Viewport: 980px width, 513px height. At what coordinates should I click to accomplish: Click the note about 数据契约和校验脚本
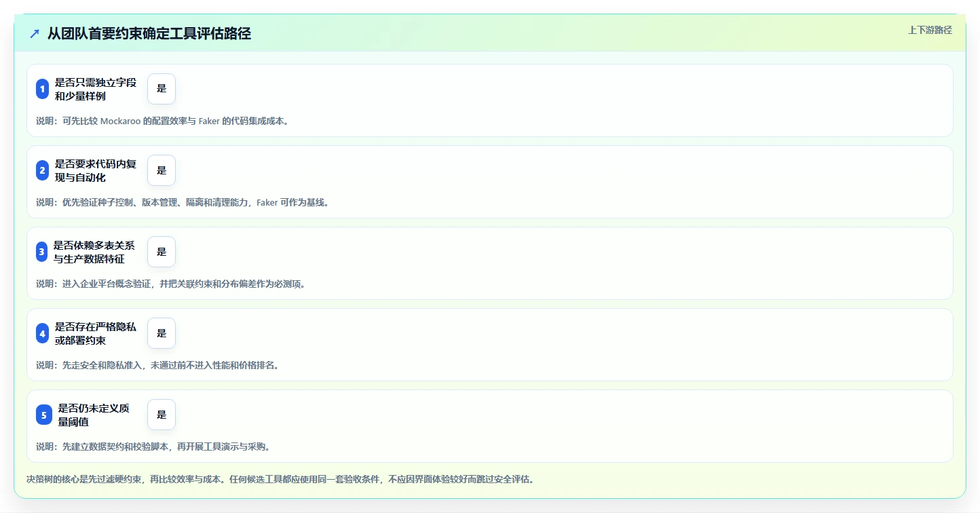click(155, 446)
